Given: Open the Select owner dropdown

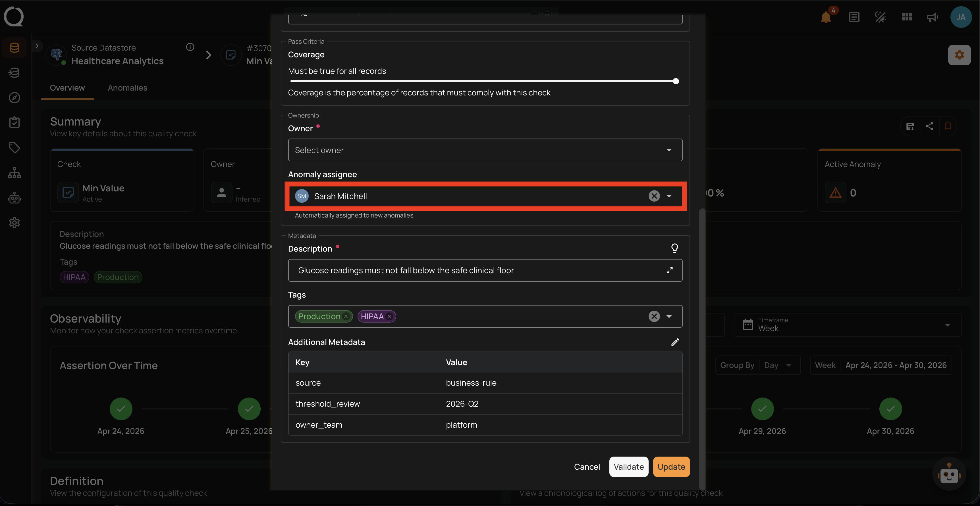Looking at the screenshot, I should tap(485, 150).
